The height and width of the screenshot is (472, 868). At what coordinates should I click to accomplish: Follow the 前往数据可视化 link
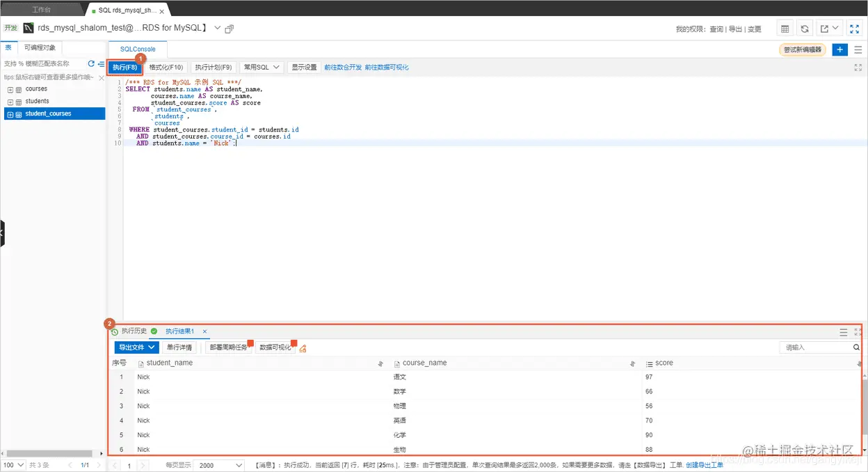pyautogui.click(x=387, y=68)
